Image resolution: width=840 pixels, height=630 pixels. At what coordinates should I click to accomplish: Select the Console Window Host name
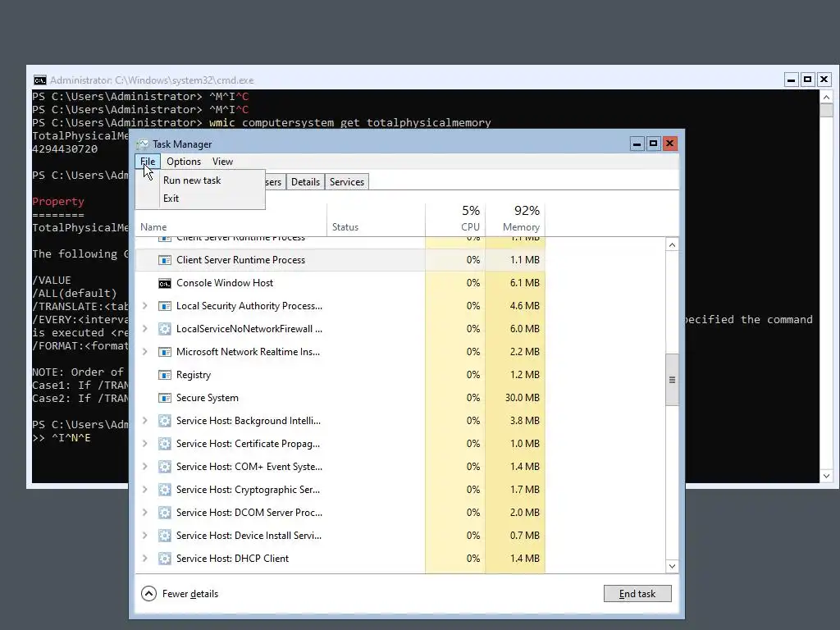click(x=225, y=283)
